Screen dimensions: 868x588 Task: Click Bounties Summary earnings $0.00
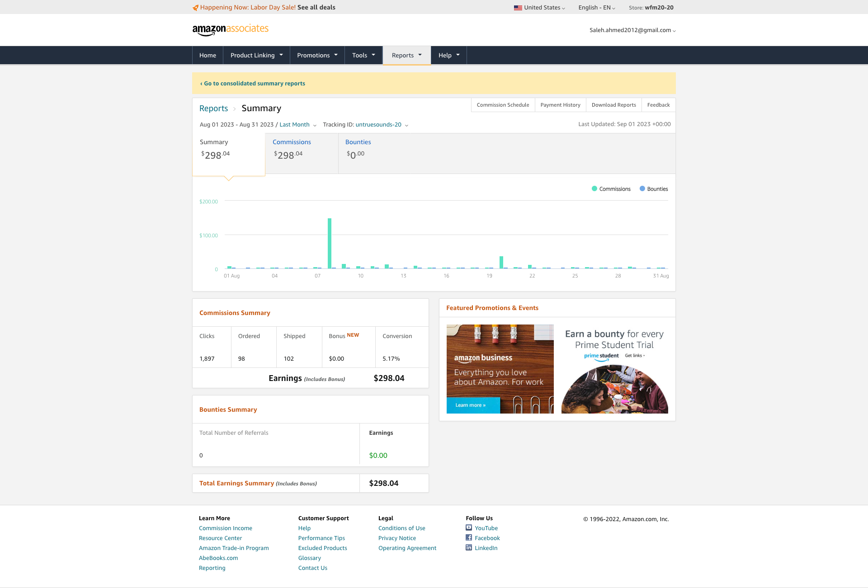click(x=378, y=455)
